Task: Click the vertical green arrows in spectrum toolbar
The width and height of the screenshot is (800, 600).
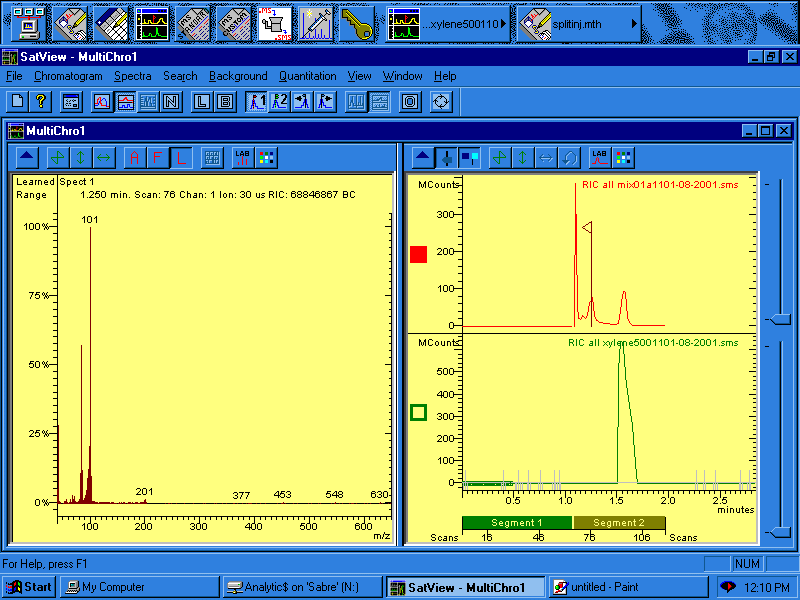Action: click(x=81, y=158)
